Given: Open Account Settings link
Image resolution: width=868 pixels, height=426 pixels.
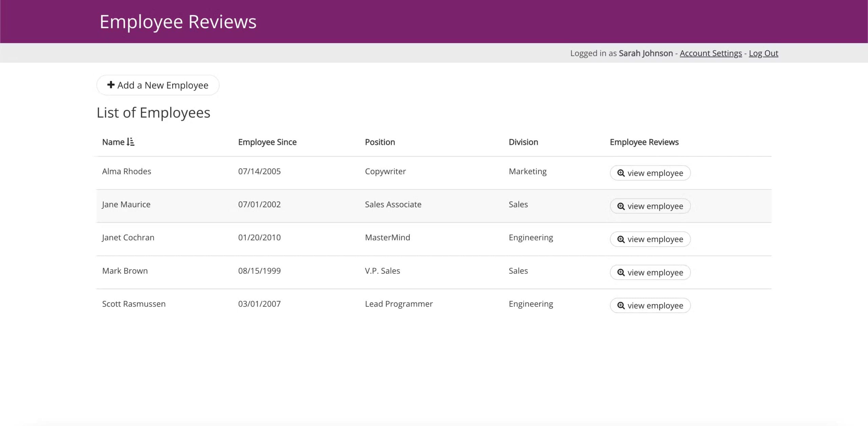Looking at the screenshot, I should point(710,53).
